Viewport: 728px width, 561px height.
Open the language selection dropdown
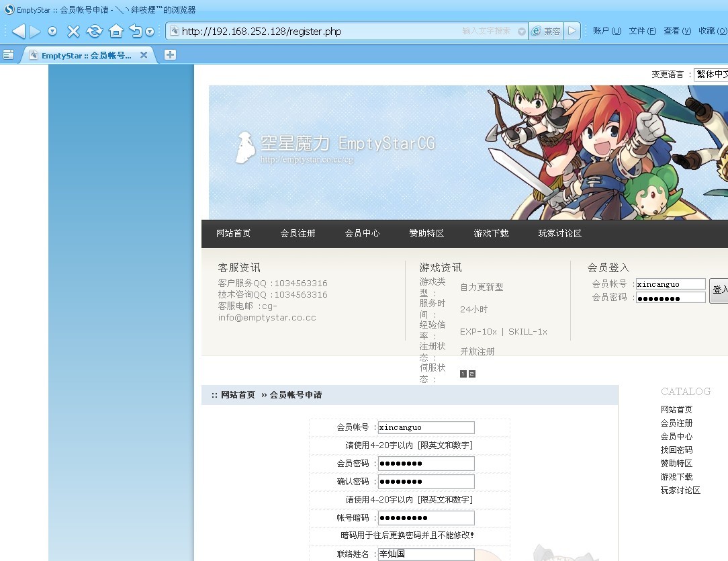pos(711,74)
